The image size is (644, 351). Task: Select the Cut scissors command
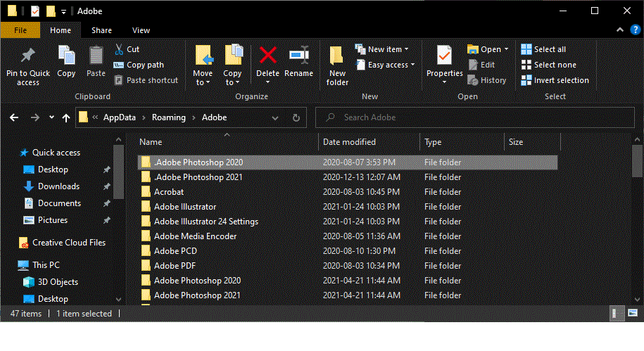click(127, 49)
